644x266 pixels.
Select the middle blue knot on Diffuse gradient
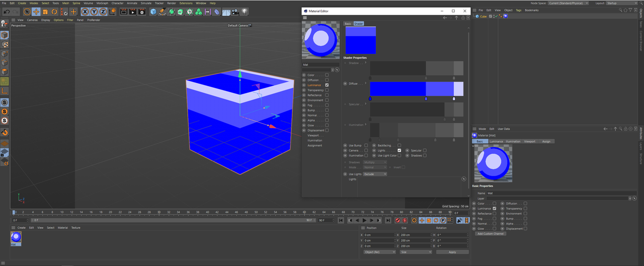coord(426,99)
